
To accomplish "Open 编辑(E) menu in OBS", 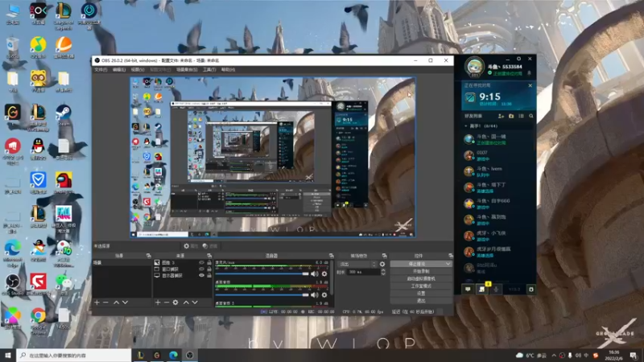I will (x=119, y=70).
